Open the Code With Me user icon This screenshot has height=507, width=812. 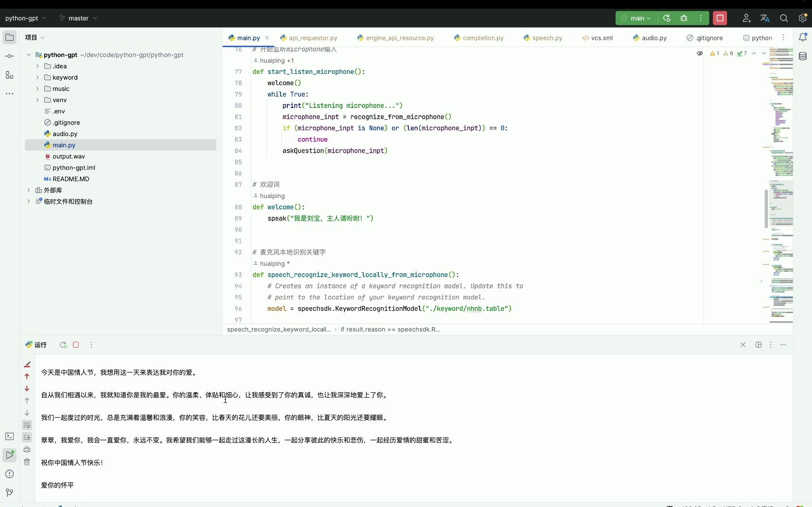(746, 18)
